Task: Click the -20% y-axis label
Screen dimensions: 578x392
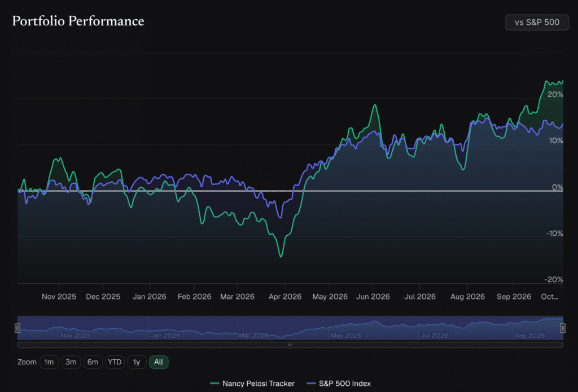Action: point(554,279)
